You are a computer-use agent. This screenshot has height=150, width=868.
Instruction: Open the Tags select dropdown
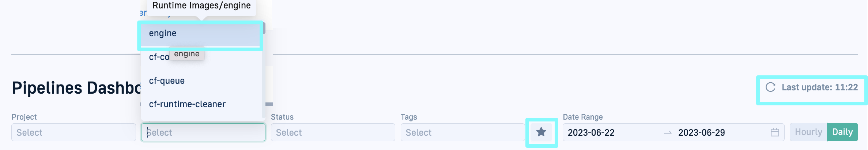pos(463,132)
